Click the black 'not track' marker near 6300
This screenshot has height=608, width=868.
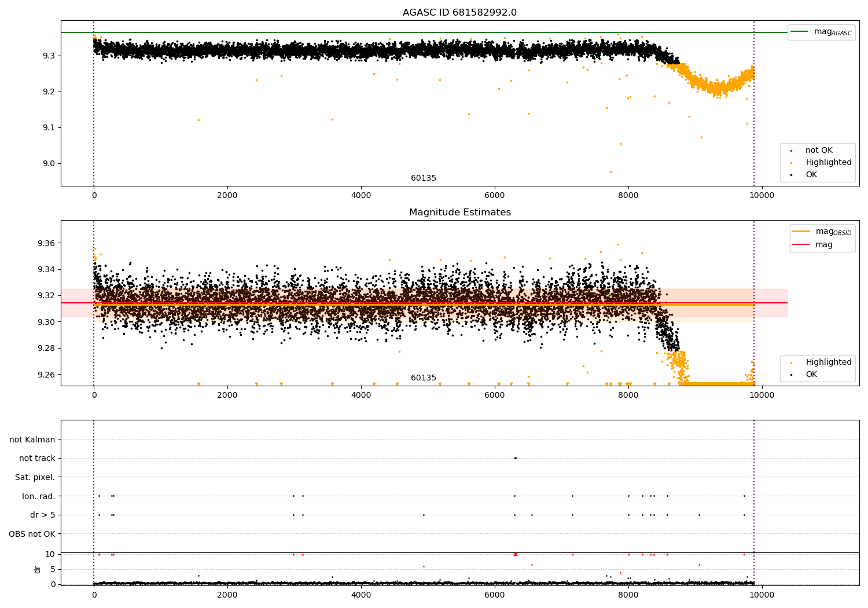[515, 459]
